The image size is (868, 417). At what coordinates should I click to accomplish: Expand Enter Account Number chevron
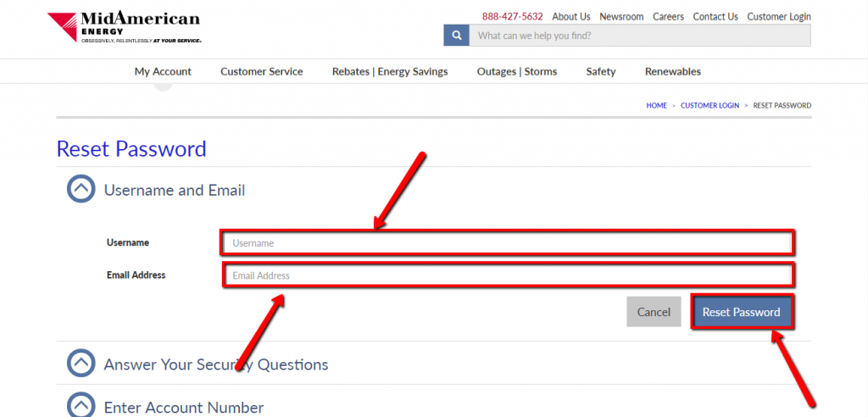click(x=81, y=406)
